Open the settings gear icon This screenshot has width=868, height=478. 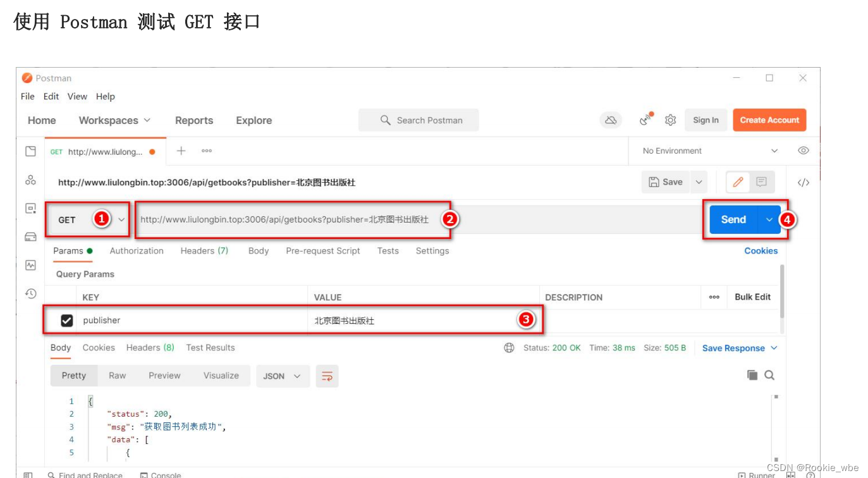pos(671,120)
